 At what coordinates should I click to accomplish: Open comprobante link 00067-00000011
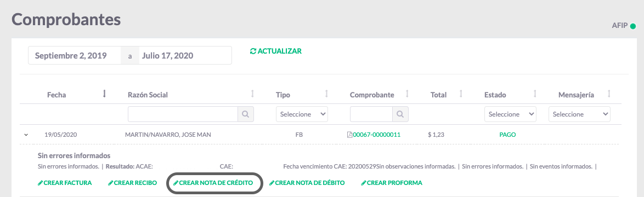coord(377,134)
